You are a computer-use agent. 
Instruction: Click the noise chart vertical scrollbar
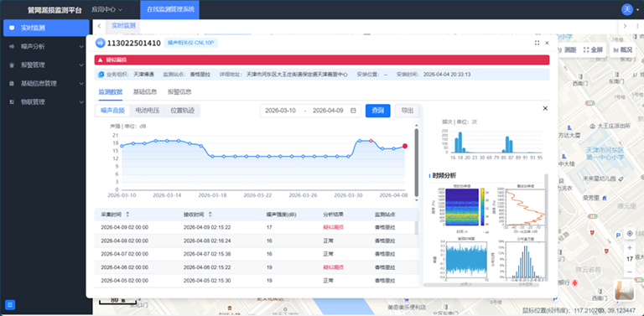click(x=417, y=162)
